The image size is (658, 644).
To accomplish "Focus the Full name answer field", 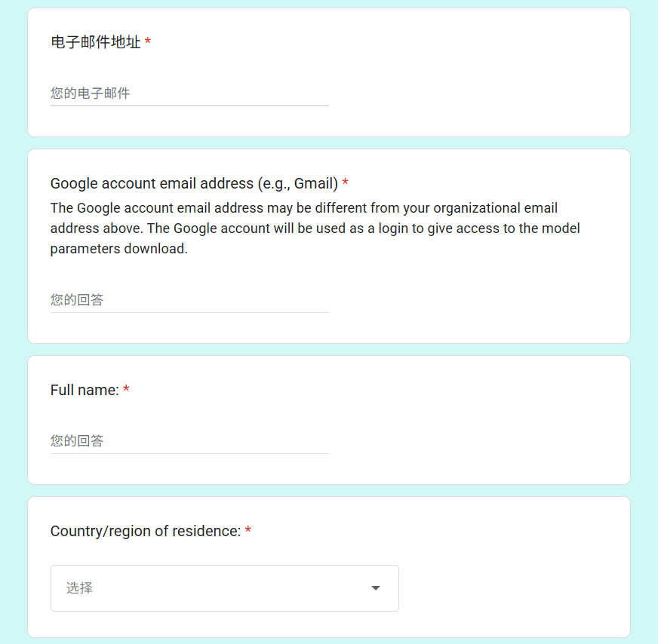I will [x=189, y=440].
